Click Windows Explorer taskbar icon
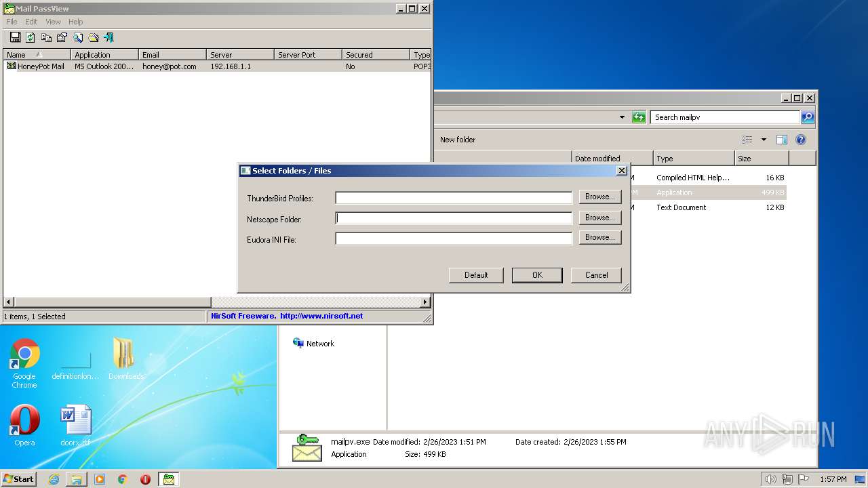 pos(77,479)
